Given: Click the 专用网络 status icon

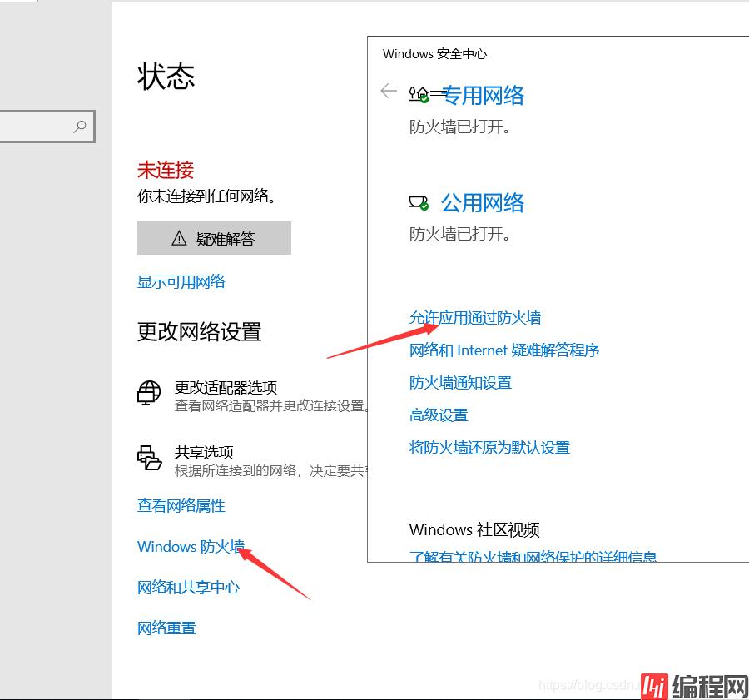Looking at the screenshot, I should pos(419,95).
